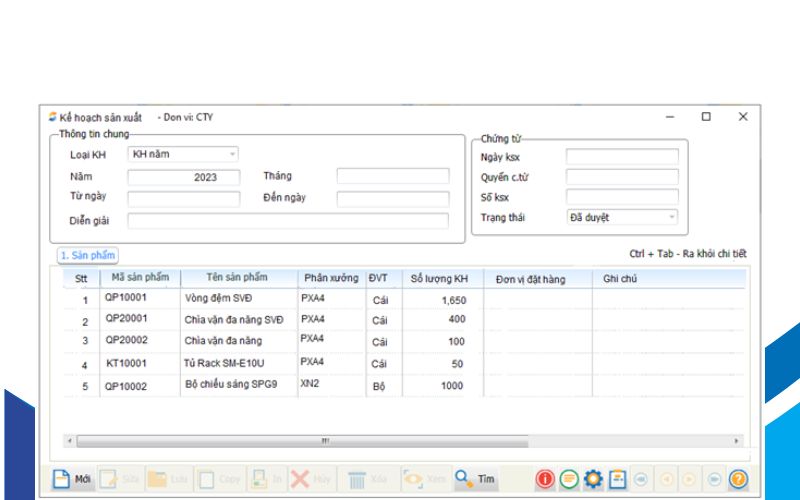The width and height of the screenshot is (800, 500).
Task: Open the Trạng thái status dropdown
Action: 671,217
